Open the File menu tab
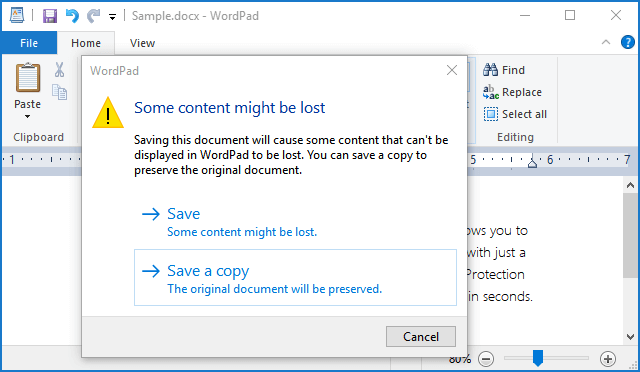The image size is (640, 372). [29, 43]
